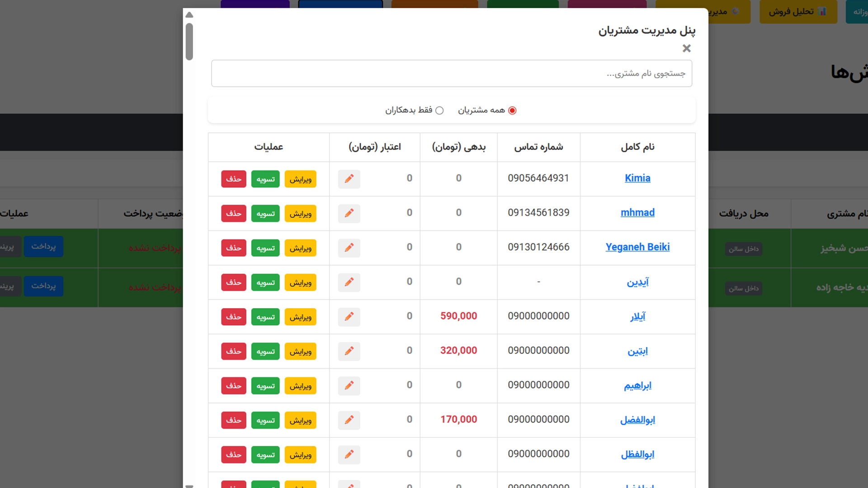Settle آیلار's debt with the تسویه button
The height and width of the screenshot is (488, 868).
coord(265,317)
